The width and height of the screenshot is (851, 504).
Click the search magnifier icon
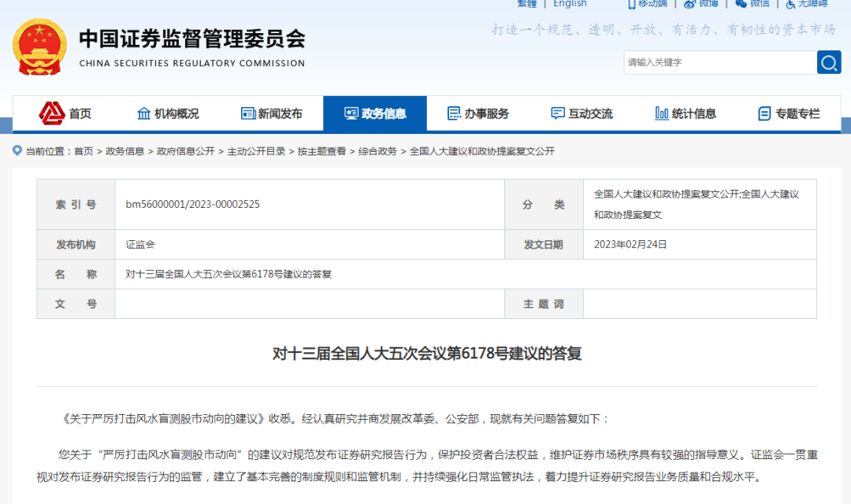click(828, 62)
